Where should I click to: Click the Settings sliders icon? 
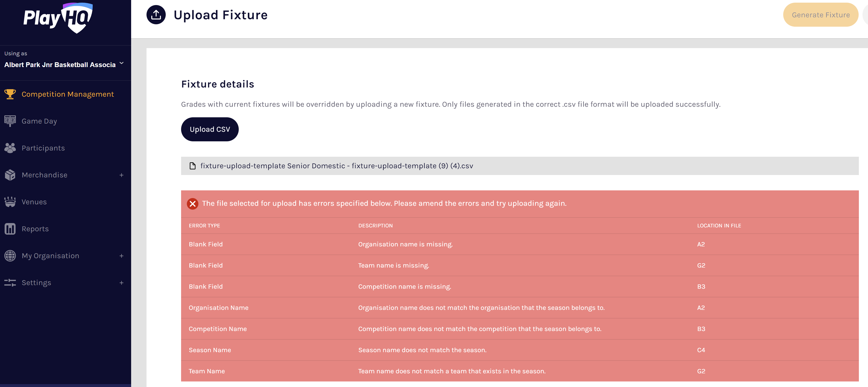click(x=10, y=282)
